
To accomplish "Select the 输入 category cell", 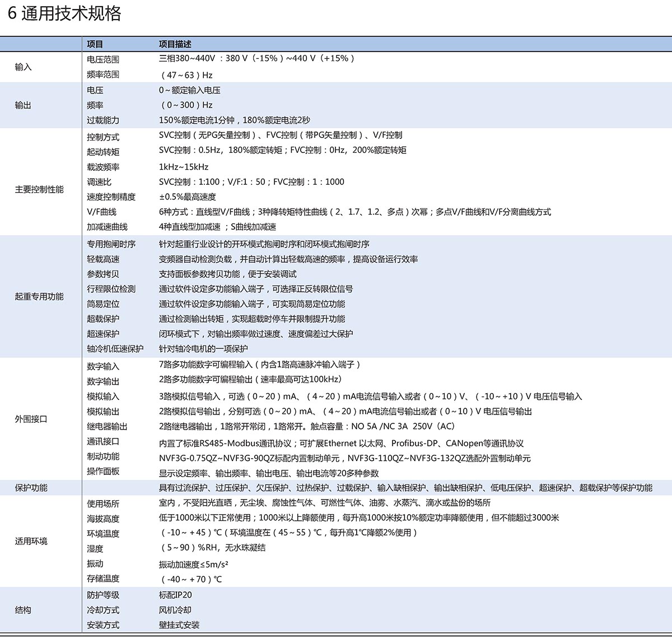I will [x=24, y=67].
